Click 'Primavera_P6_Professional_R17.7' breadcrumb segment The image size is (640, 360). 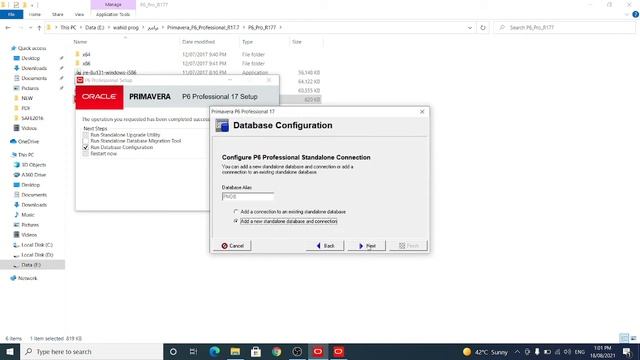coord(203,27)
